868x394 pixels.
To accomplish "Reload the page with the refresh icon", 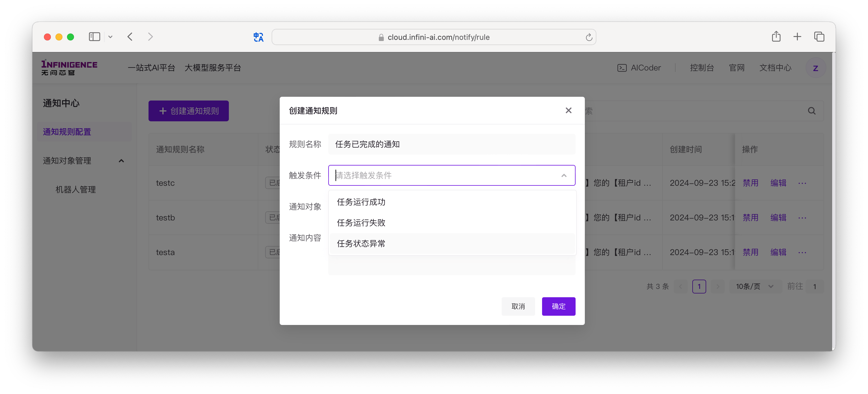I will 589,37.
